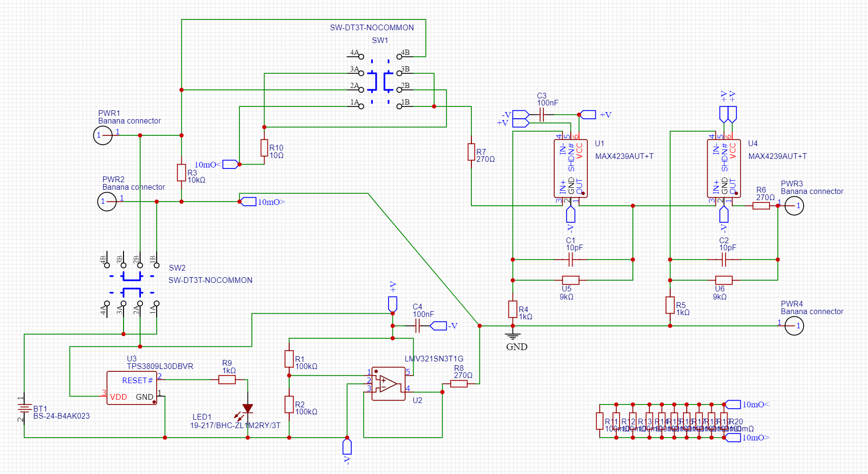Click the GND ground symbol
This screenshot has height=474, width=868.
(513, 336)
